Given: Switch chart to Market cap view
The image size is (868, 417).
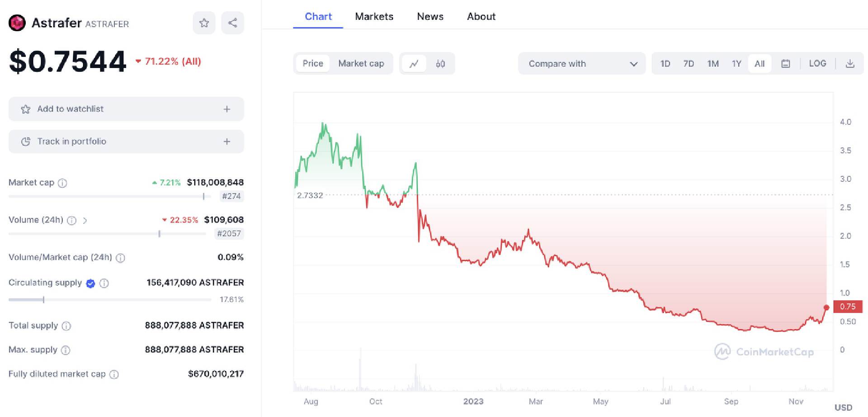Looking at the screenshot, I should pyautogui.click(x=361, y=64).
